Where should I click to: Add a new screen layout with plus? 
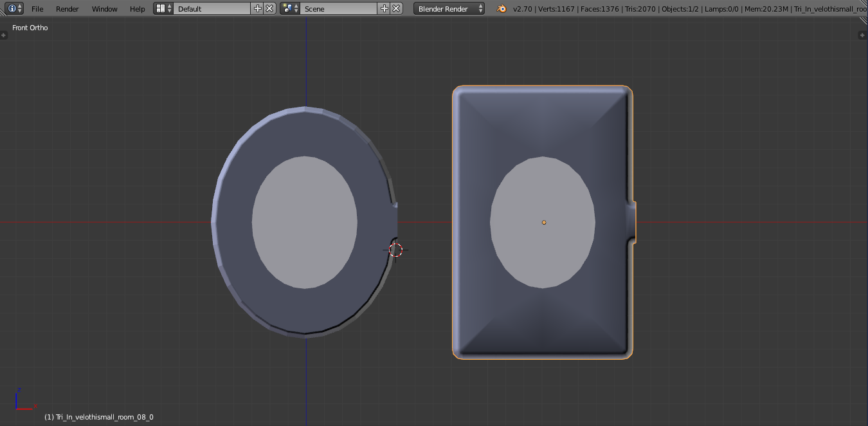tap(258, 8)
